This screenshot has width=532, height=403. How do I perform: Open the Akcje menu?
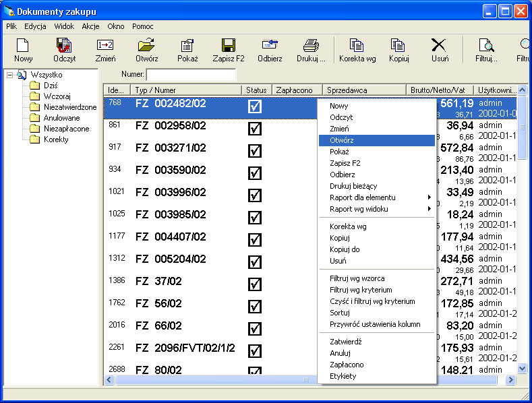(x=90, y=26)
